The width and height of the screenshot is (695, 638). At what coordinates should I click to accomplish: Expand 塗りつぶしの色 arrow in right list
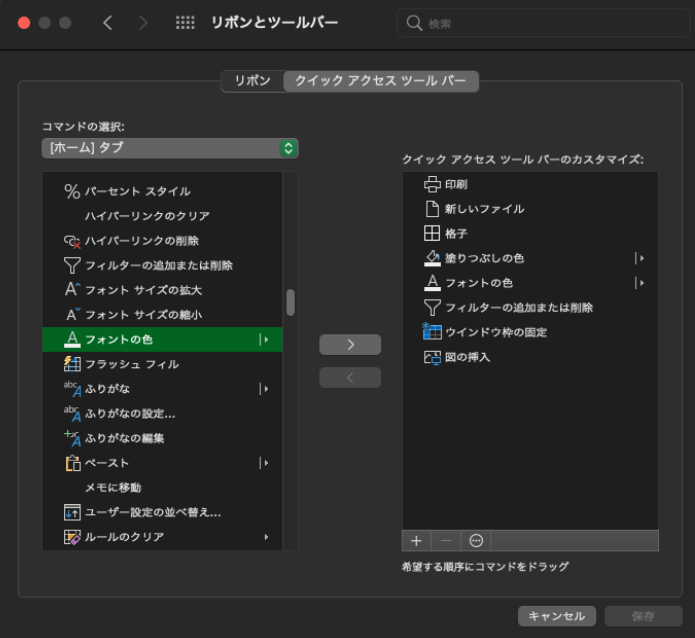coord(640,258)
